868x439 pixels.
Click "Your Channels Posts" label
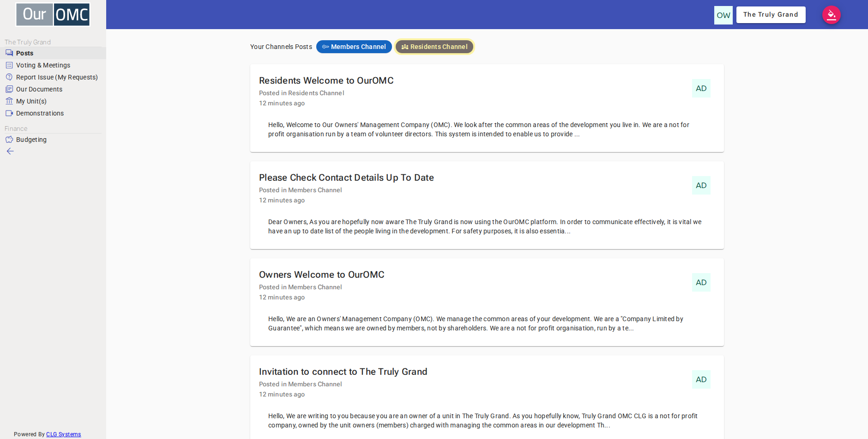click(x=281, y=47)
